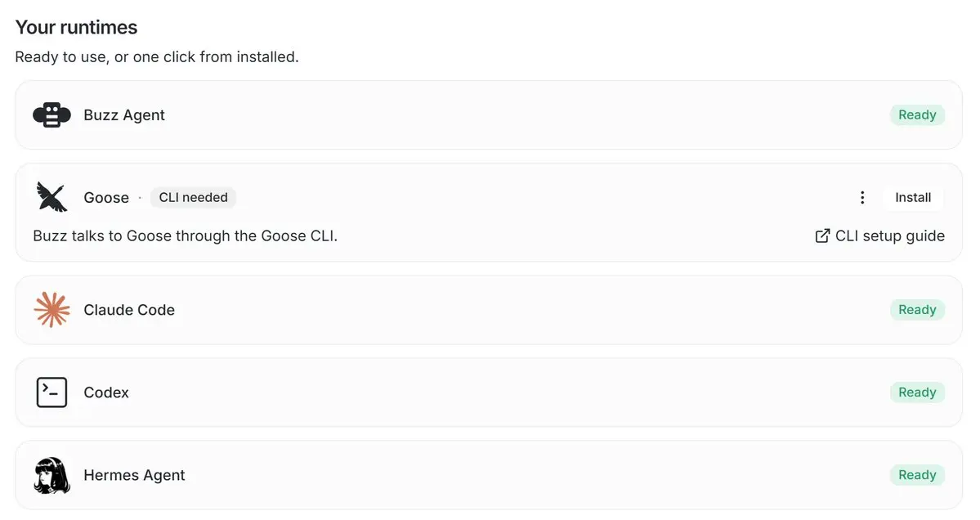Install the Goose runtime
The image size is (980, 520).
tap(912, 198)
